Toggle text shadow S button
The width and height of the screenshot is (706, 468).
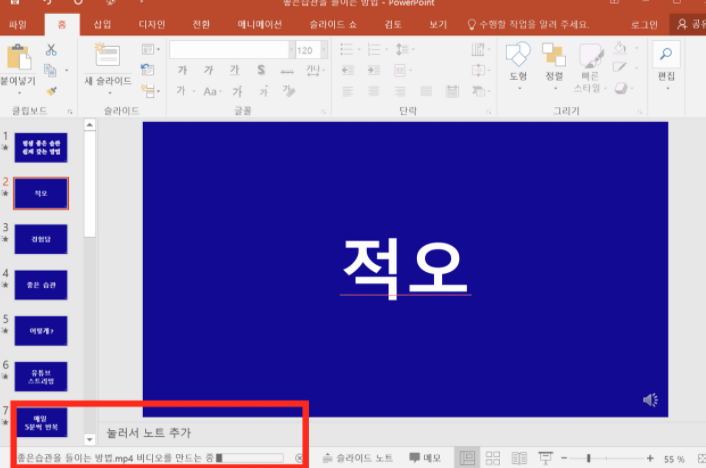point(261,70)
